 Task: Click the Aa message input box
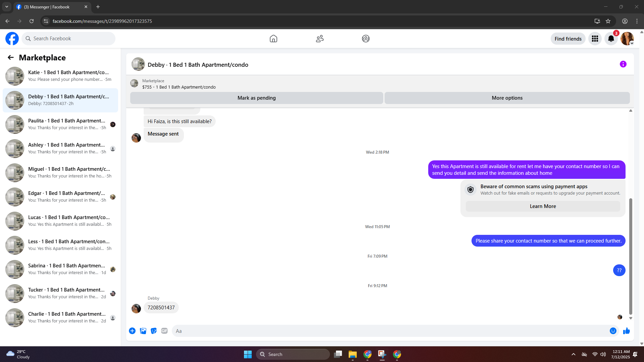pyautogui.click(x=389, y=331)
